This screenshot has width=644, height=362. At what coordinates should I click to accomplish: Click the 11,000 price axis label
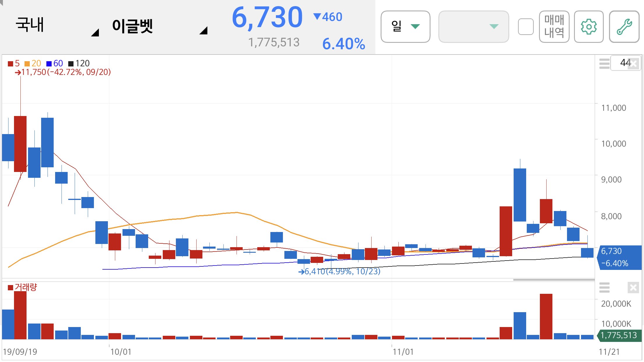pyautogui.click(x=613, y=108)
